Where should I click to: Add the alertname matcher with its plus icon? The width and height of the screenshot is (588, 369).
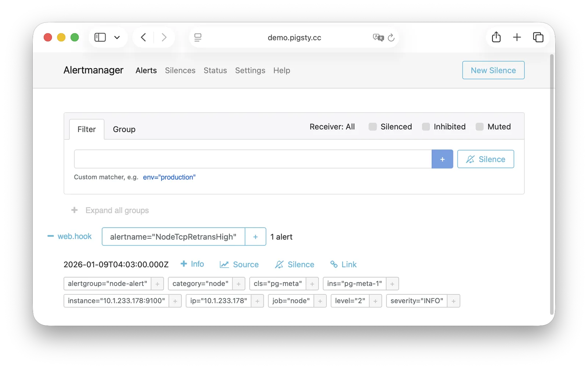point(255,236)
